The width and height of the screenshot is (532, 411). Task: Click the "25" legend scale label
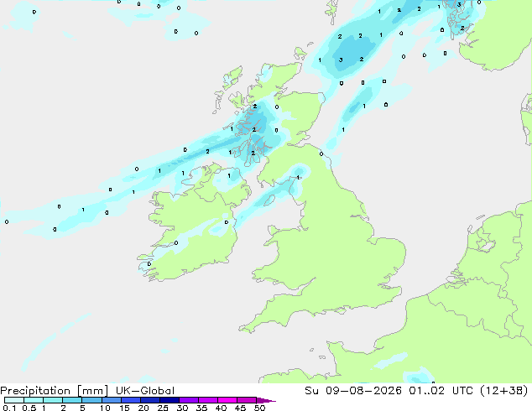point(163,408)
